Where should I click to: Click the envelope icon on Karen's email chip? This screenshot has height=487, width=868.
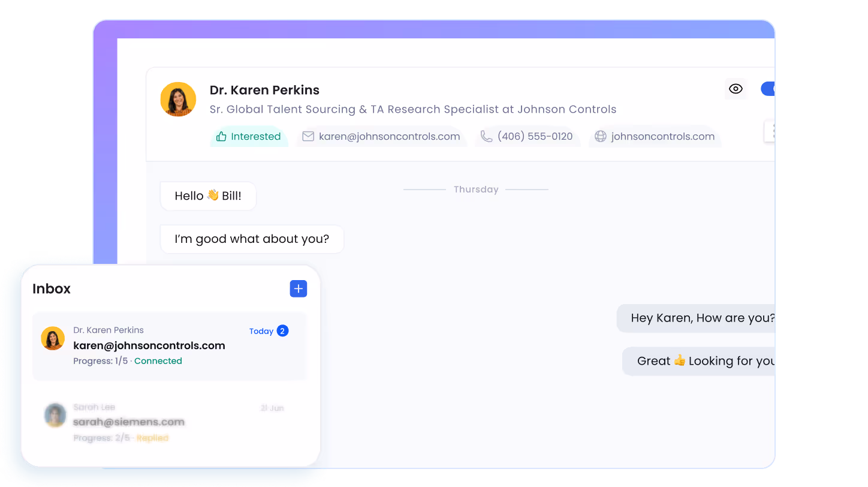point(308,136)
